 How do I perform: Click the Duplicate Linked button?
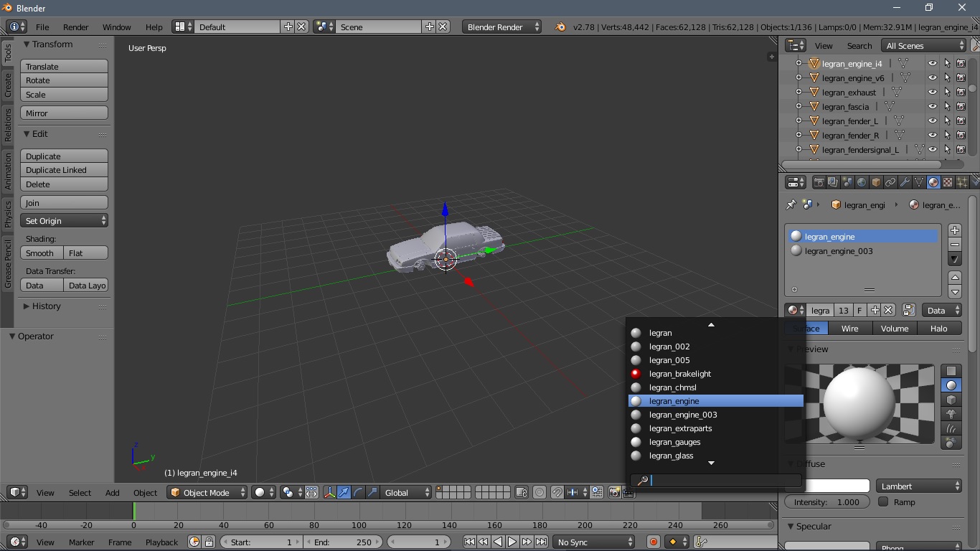[64, 170]
